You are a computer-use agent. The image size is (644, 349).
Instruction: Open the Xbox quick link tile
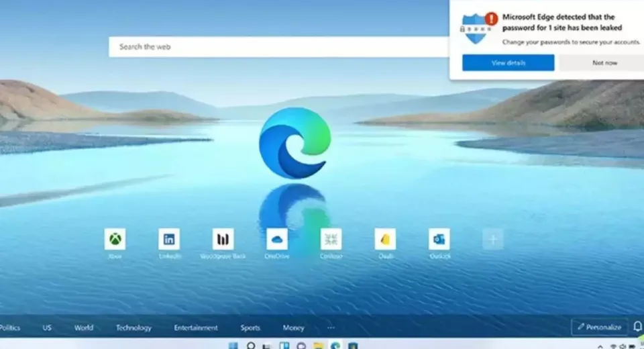coord(115,240)
